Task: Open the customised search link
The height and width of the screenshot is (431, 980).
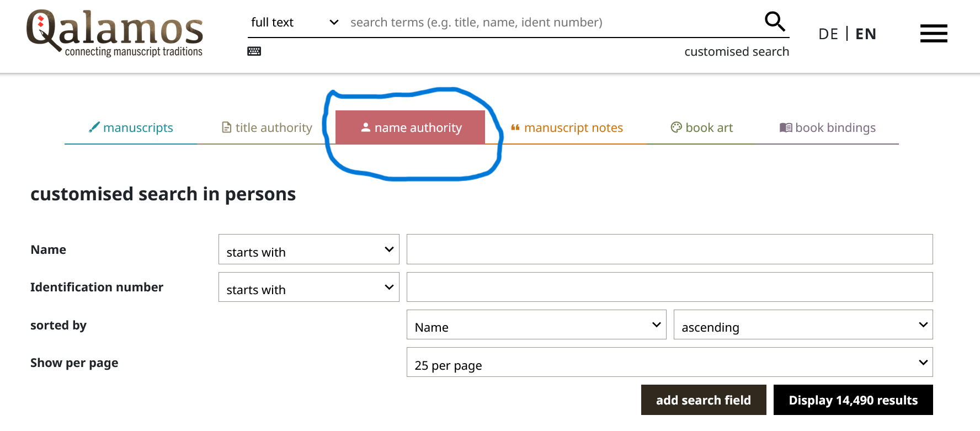Action: click(736, 52)
